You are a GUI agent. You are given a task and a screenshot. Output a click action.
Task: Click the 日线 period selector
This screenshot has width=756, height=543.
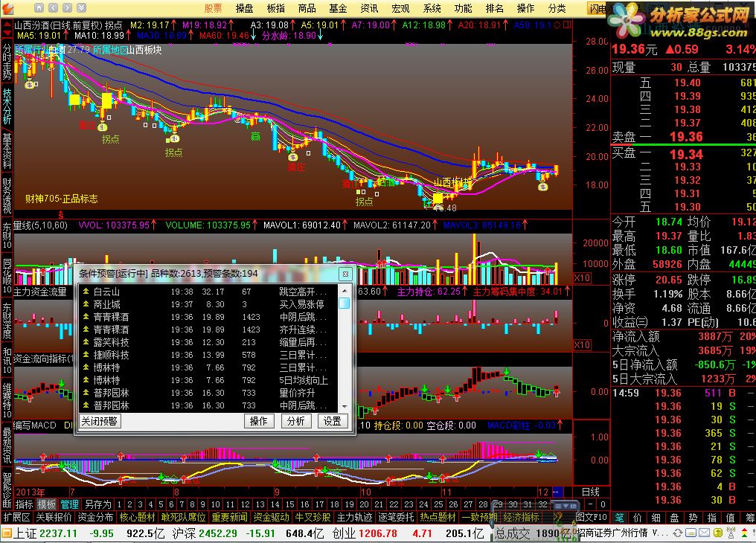click(x=591, y=492)
